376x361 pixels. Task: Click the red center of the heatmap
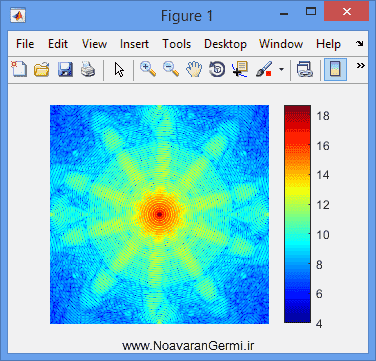click(x=159, y=214)
